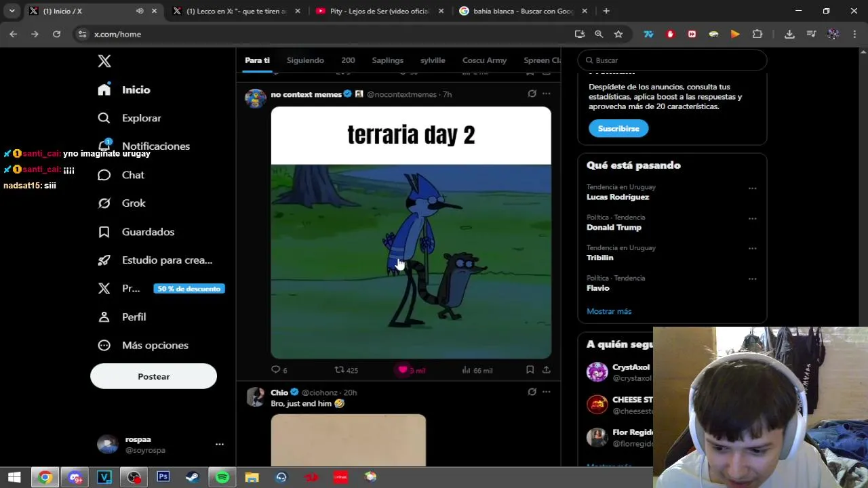Click the Suscribirse button

(x=618, y=128)
